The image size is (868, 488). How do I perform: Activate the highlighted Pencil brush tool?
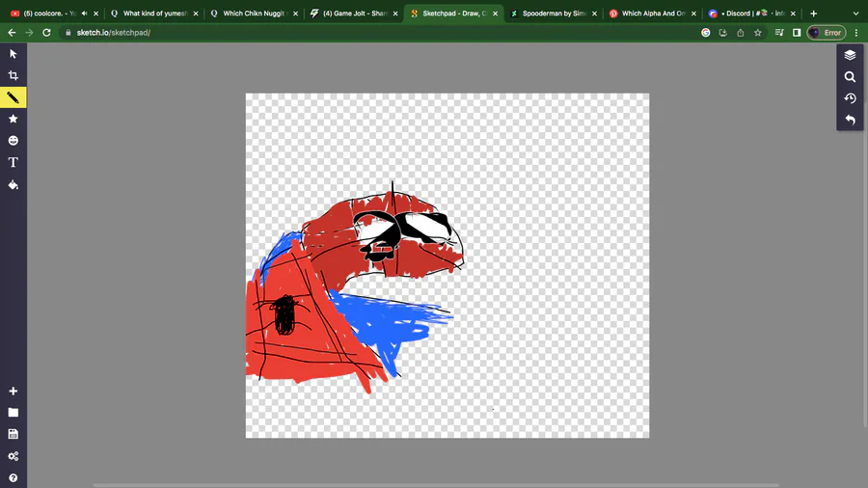(14, 97)
